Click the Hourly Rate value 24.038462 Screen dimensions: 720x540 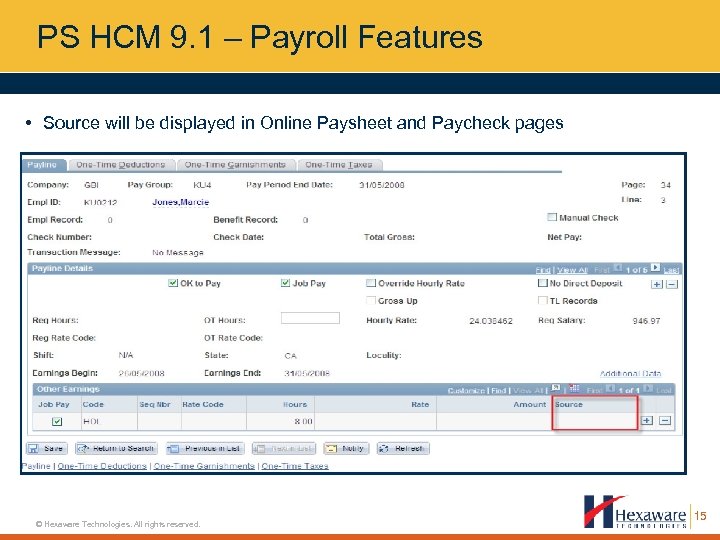click(x=491, y=321)
